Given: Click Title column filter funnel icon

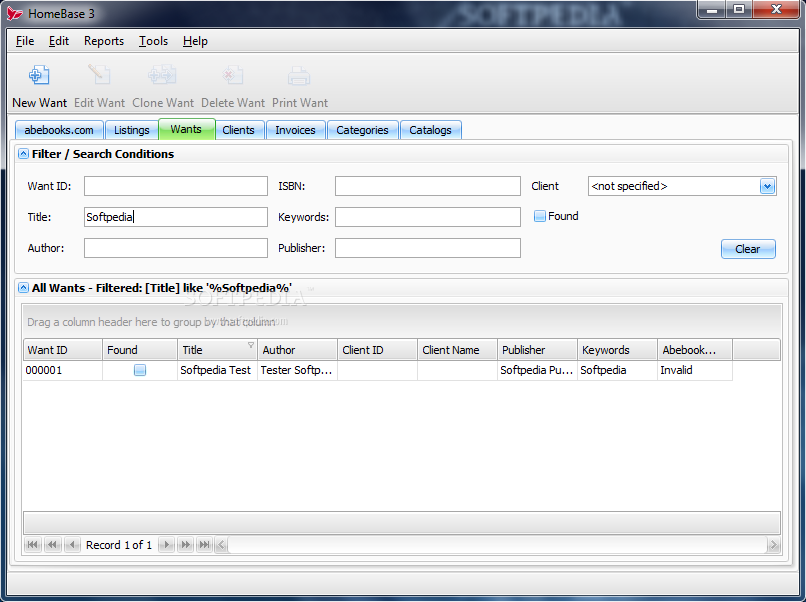Looking at the screenshot, I should pyautogui.click(x=251, y=345).
